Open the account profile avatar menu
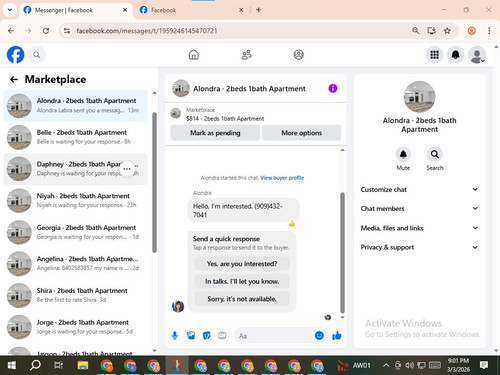This screenshot has width=500, height=375. click(x=477, y=55)
